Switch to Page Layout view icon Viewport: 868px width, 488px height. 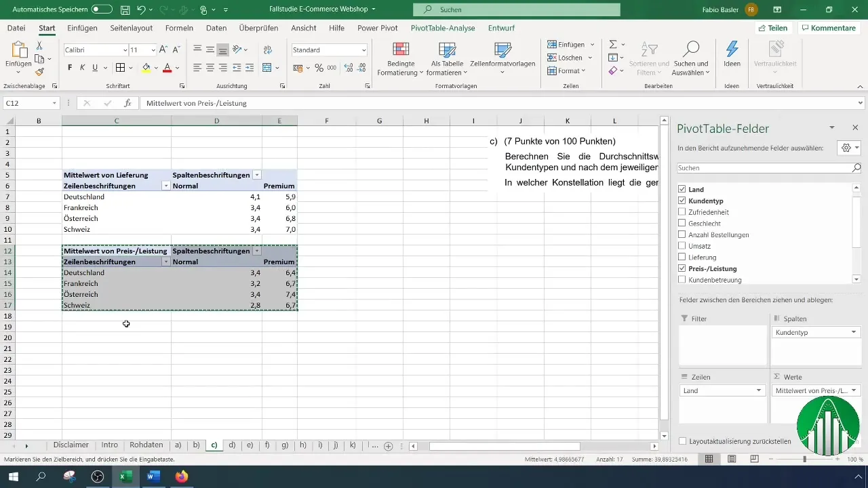[x=732, y=459]
